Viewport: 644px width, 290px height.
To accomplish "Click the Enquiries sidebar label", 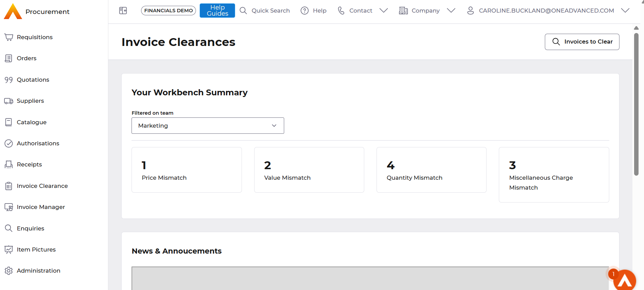I will pos(31,228).
